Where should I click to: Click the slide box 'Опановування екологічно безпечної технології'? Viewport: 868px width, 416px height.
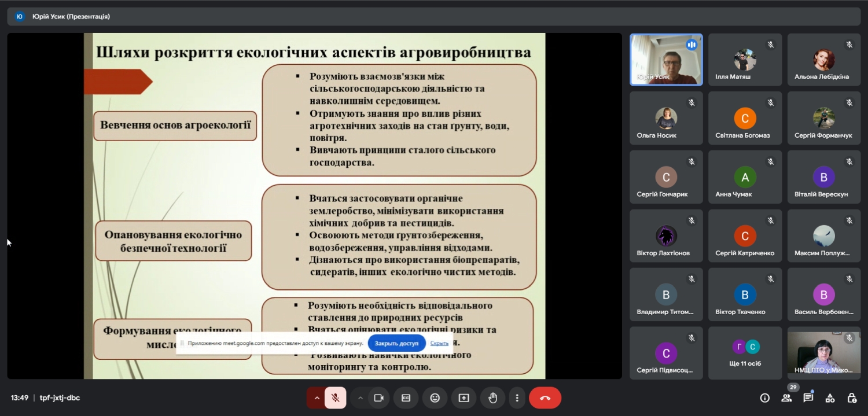pyautogui.click(x=173, y=242)
